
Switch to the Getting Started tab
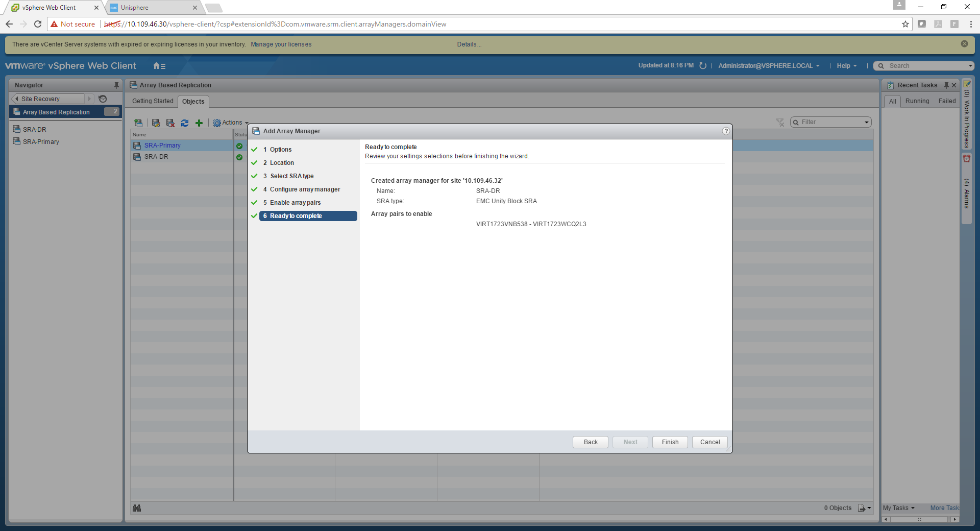(153, 101)
